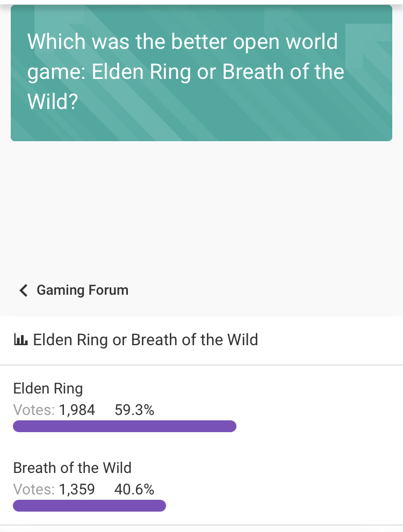
Task: Click the poll heading next to the chart icon
Action: [x=146, y=340]
